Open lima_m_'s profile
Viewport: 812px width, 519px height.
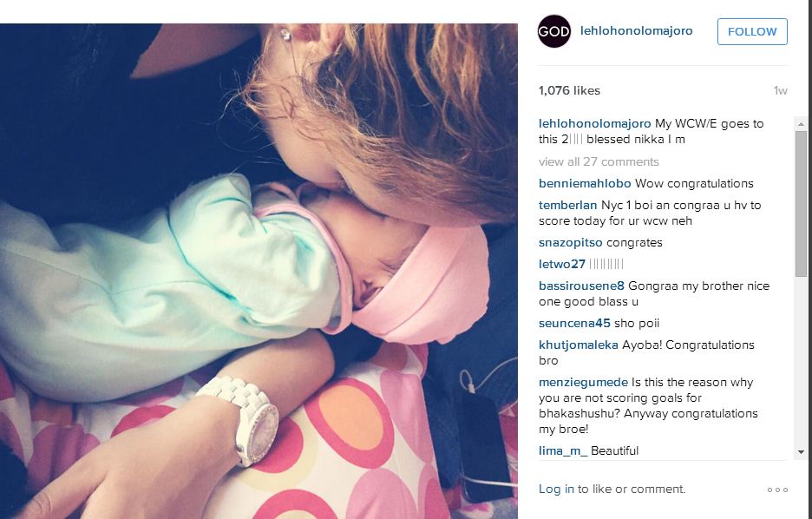[563, 450]
